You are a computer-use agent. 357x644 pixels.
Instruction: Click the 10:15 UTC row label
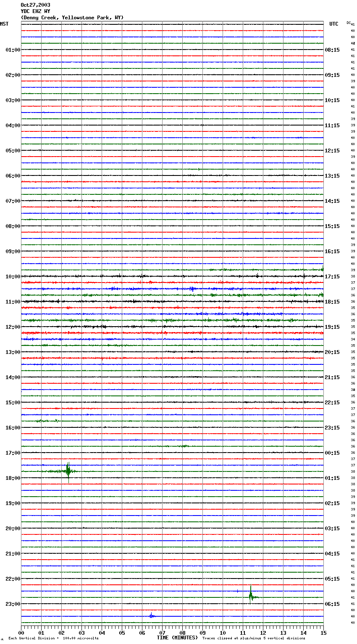(332, 100)
